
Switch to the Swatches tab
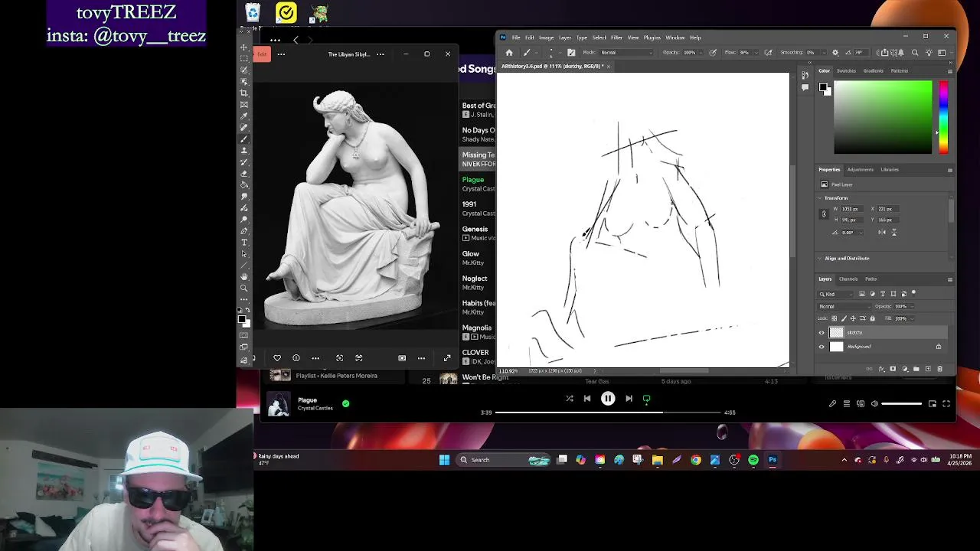846,71
